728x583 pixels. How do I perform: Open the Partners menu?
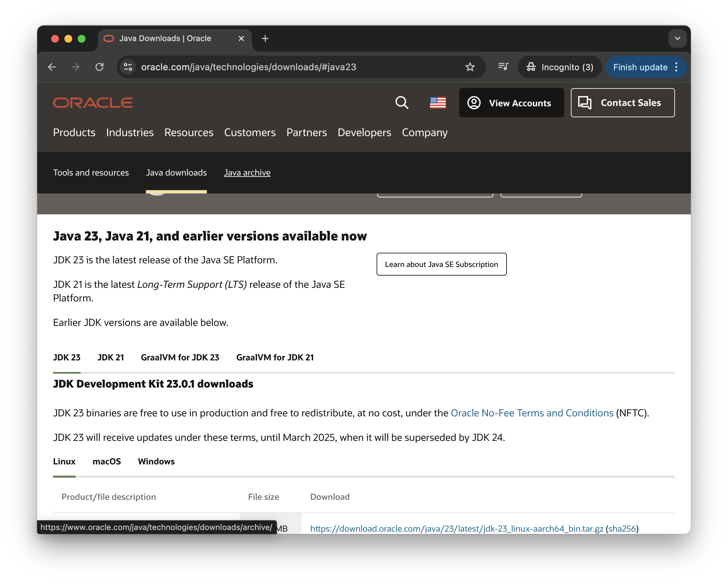click(x=307, y=132)
